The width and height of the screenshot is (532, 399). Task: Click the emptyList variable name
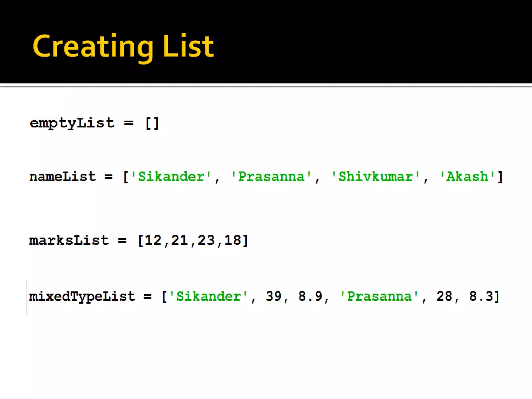coord(72,123)
